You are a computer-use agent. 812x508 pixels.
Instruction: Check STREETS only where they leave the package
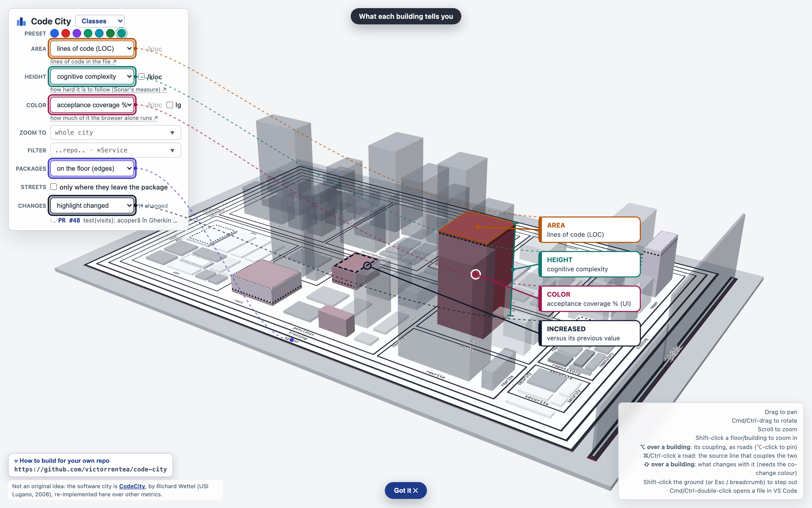[54, 187]
